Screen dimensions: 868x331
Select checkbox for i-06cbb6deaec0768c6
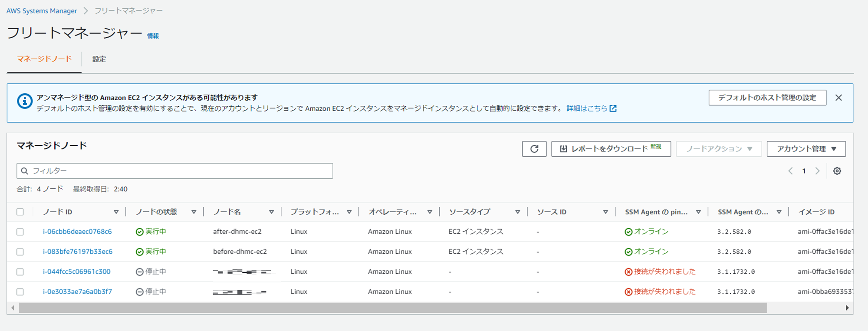pyautogui.click(x=20, y=232)
